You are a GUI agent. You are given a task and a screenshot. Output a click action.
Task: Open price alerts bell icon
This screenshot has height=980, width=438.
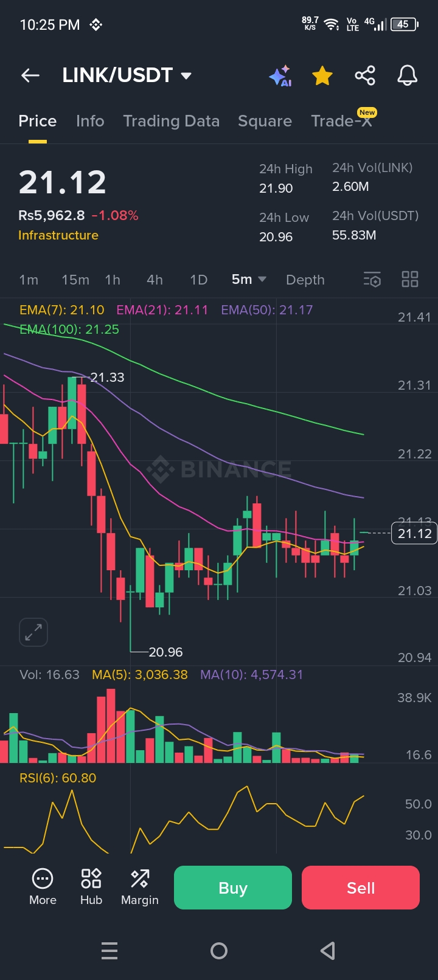(408, 76)
